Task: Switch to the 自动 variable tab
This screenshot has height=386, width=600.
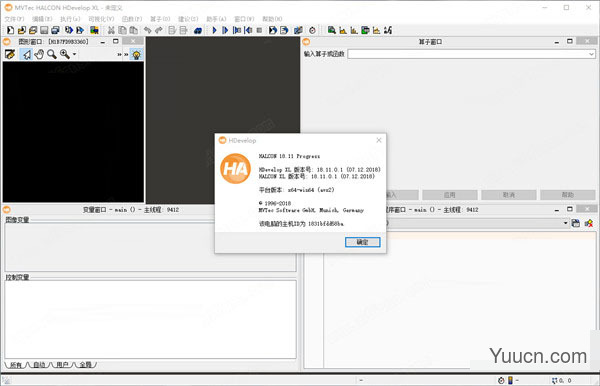Action: click(x=39, y=365)
